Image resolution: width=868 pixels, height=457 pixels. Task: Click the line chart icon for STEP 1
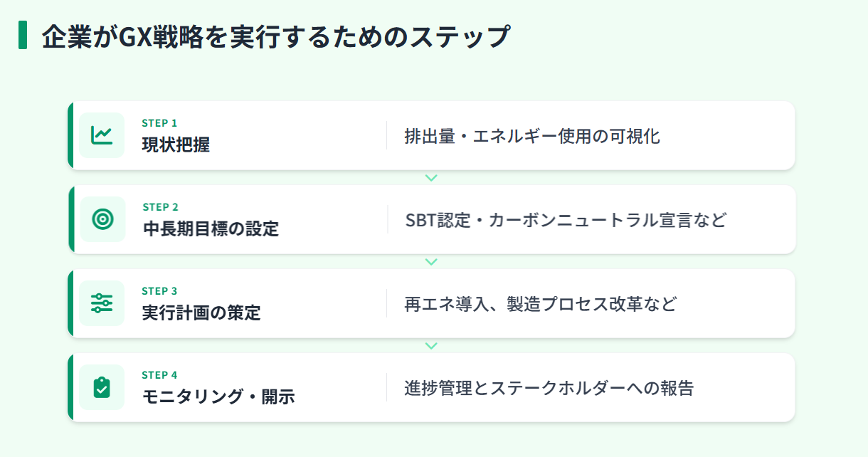pyautogui.click(x=102, y=135)
